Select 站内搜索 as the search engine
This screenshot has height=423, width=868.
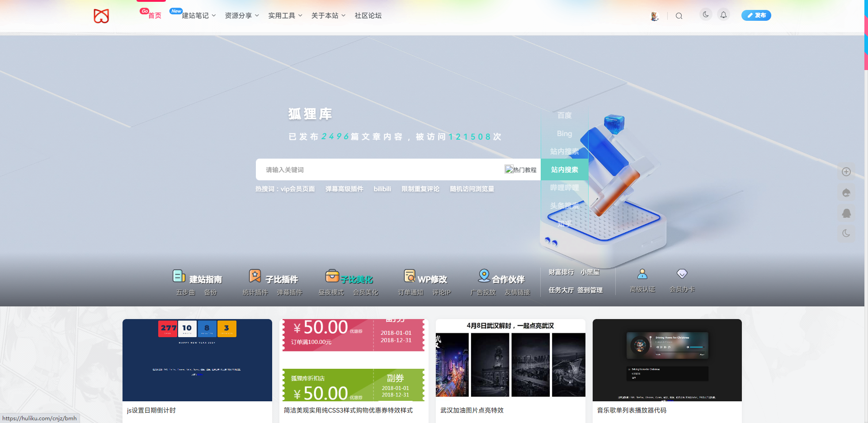point(564,169)
